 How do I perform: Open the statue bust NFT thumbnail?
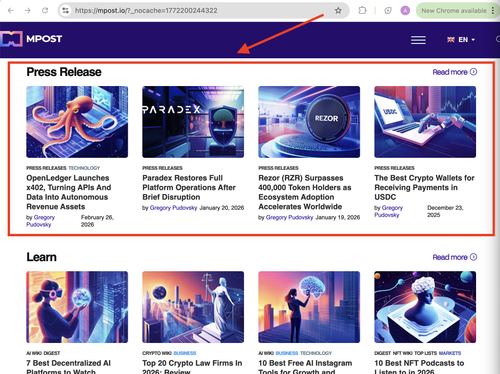tap(425, 307)
